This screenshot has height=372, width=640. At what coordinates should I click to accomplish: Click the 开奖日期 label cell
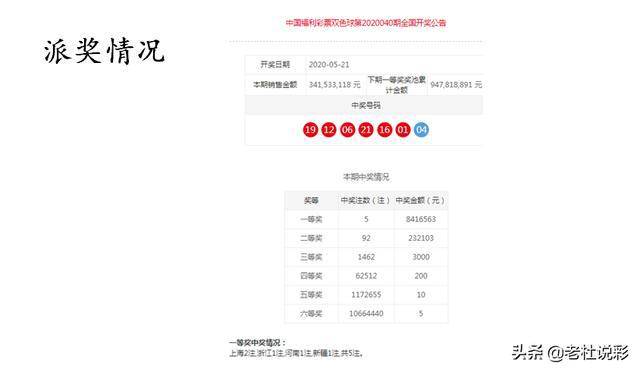coord(275,65)
